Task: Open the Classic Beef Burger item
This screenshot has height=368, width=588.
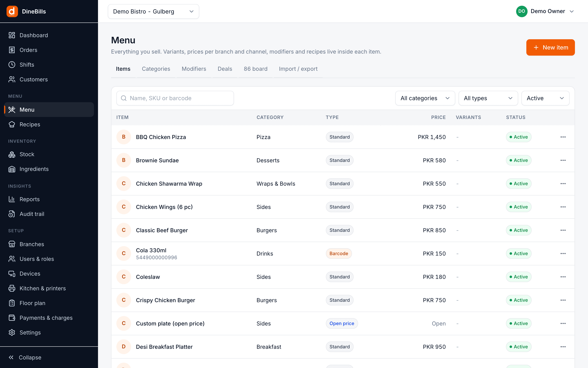Action: point(162,230)
